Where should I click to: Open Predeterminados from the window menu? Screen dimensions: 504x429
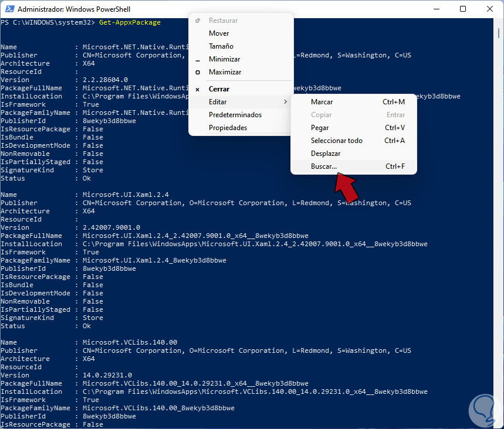pyautogui.click(x=241, y=115)
